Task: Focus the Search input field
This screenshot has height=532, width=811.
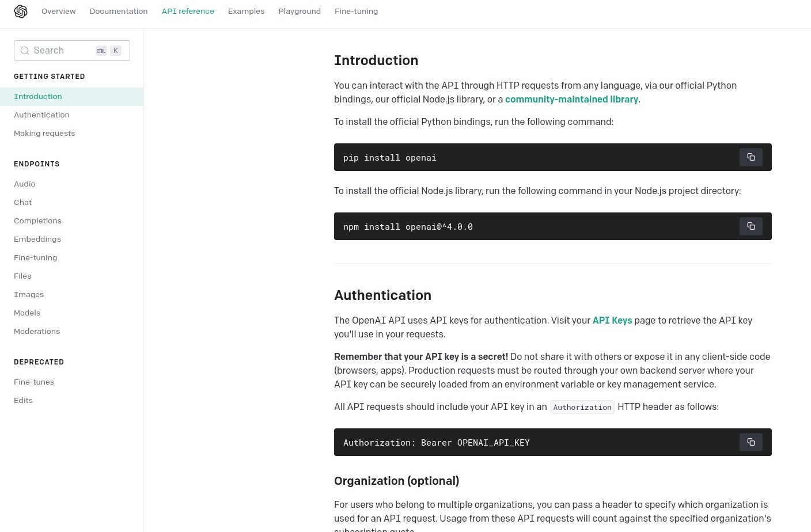Action: click(72, 51)
